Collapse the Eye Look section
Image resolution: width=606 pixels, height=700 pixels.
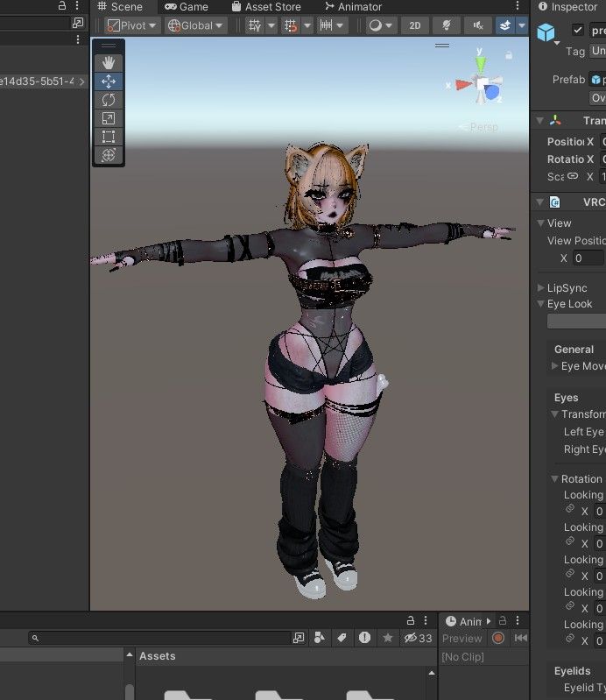tap(541, 304)
